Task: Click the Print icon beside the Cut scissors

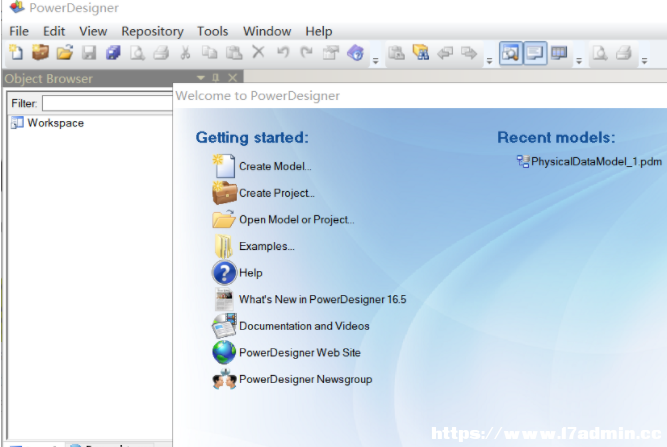Action: click(161, 53)
